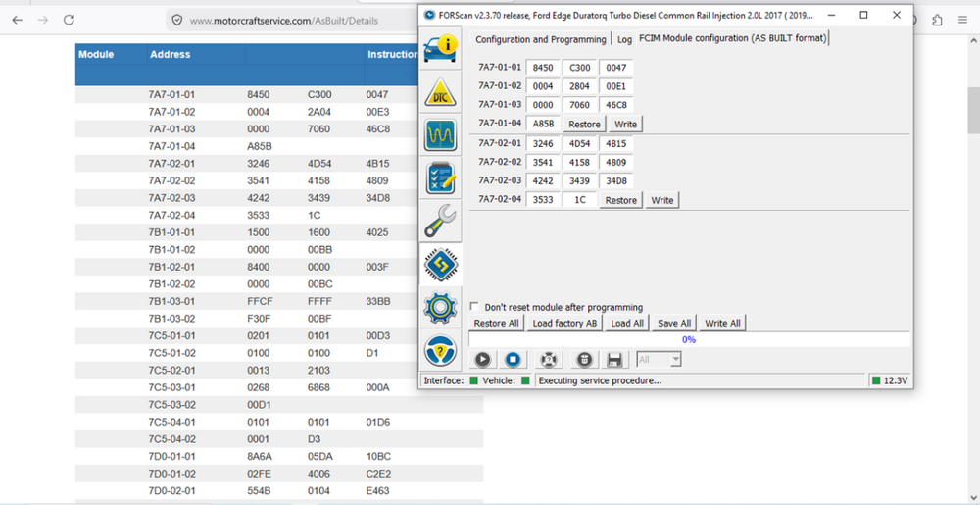The width and height of the screenshot is (980, 505).
Task: Open the Service procedures wrench section
Action: (x=441, y=222)
